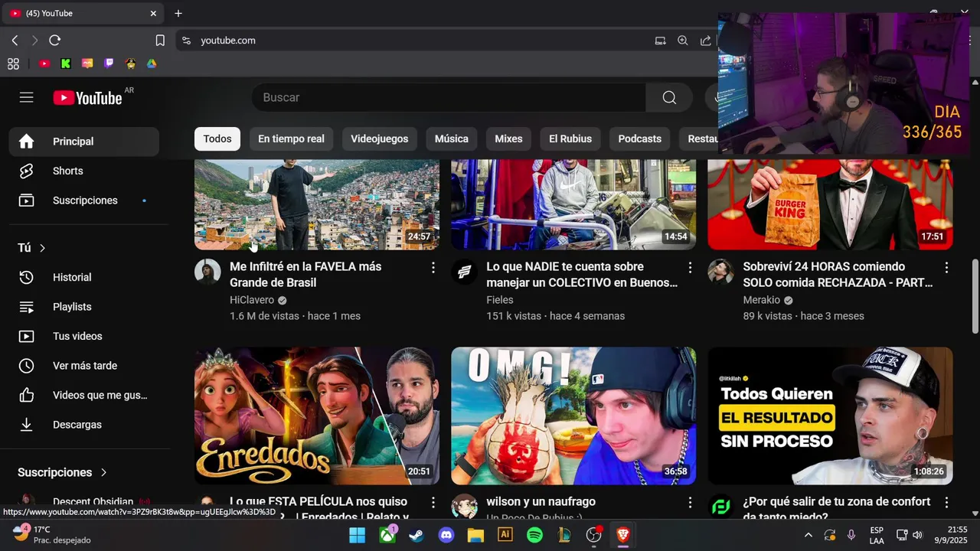Open Spotify from the taskbar
The image size is (980, 551).
click(534, 535)
